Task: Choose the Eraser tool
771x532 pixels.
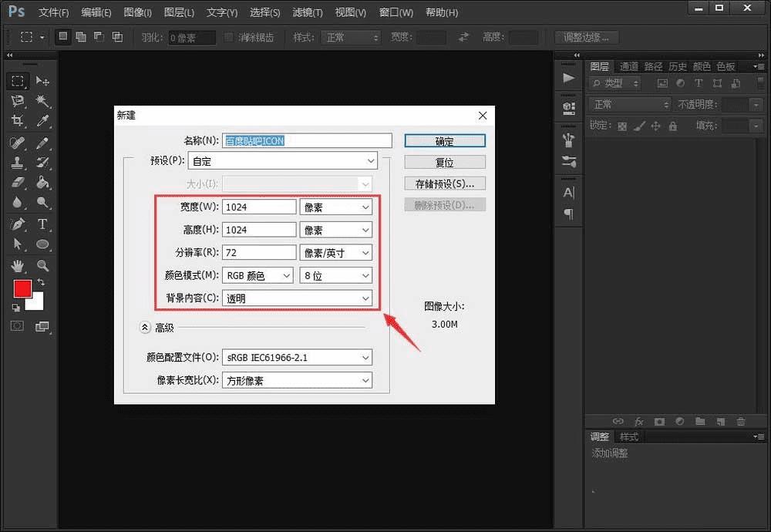Action: tap(18, 183)
